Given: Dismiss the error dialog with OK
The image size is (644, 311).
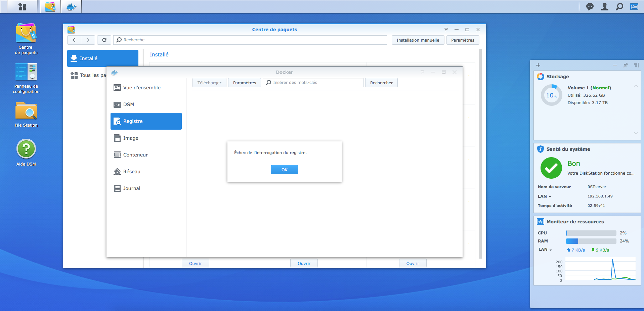Looking at the screenshot, I should [285, 170].
